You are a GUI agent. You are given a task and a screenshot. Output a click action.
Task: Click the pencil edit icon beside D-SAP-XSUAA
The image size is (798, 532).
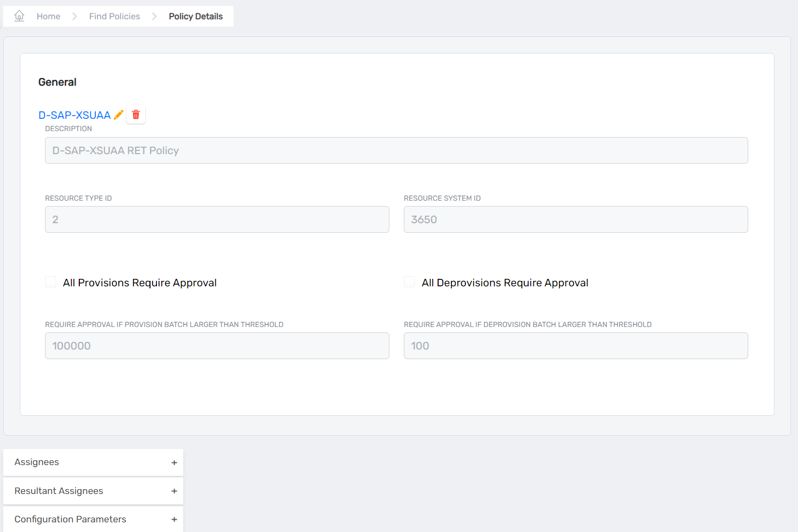pyautogui.click(x=119, y=115)
